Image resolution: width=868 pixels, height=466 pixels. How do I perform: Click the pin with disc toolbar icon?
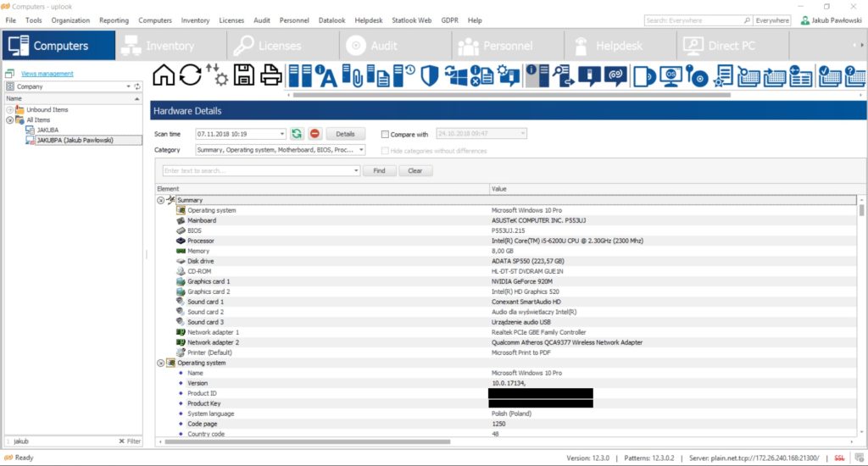pos(697,75)
